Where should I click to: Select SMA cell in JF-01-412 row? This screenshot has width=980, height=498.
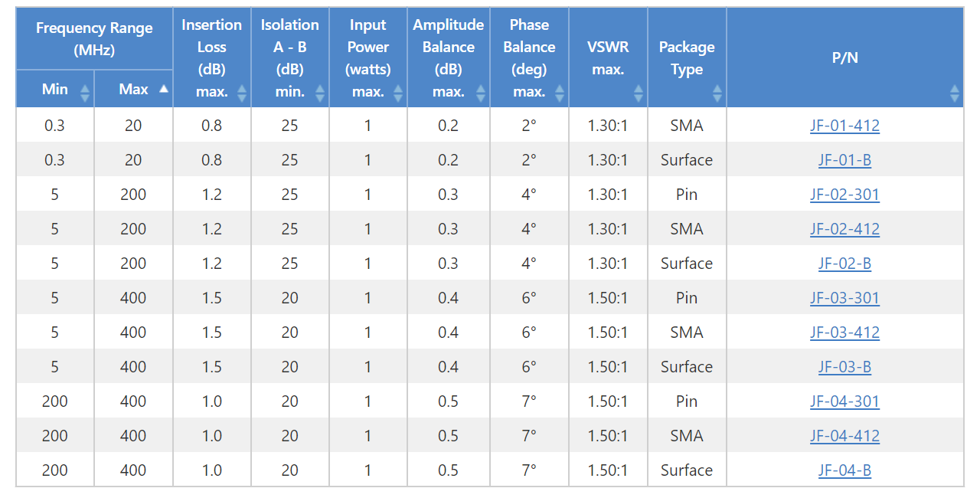687,126
